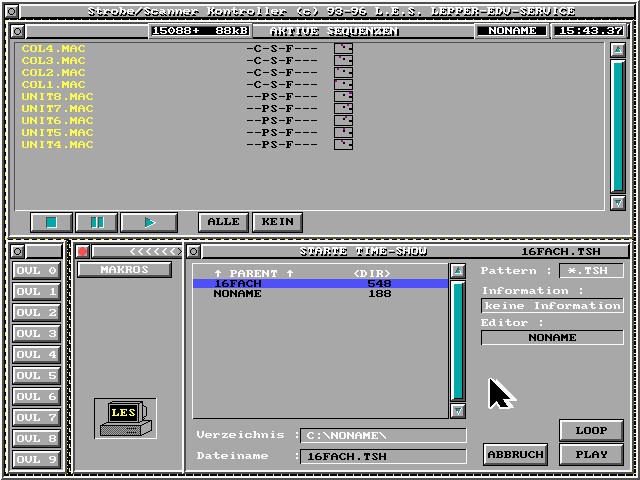
Task: Click the OVL panel window menu icon
Action: coord(18,251)
